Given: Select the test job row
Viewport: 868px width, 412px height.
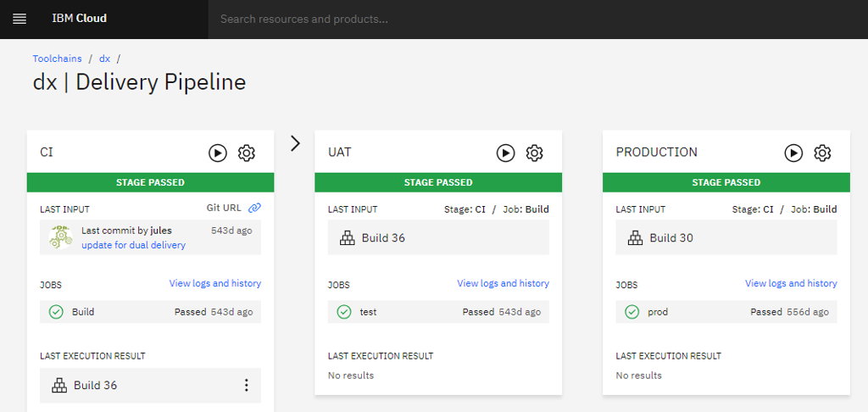Looking at the screenshot, I should (x=438, y=312).
